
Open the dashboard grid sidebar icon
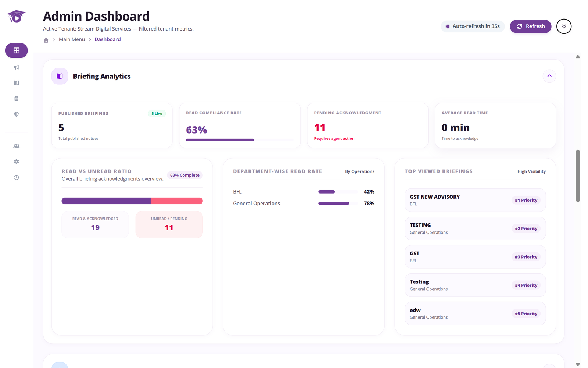(16, 50)
